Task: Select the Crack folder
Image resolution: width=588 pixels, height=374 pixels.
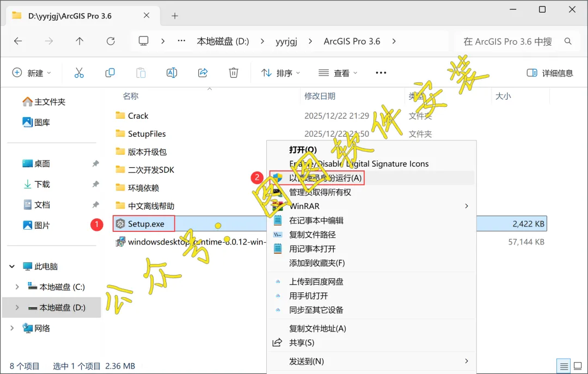Action: coord(132,115)
